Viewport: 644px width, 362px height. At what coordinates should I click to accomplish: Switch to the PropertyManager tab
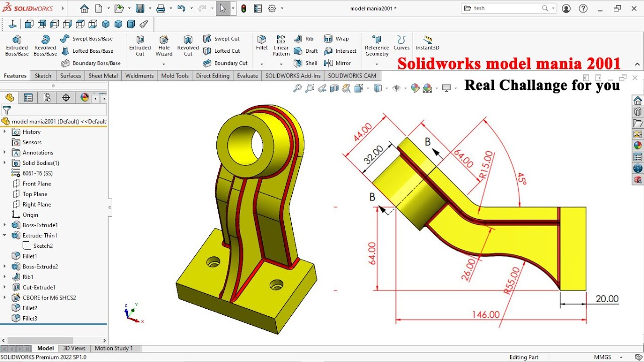pos(28,98)
